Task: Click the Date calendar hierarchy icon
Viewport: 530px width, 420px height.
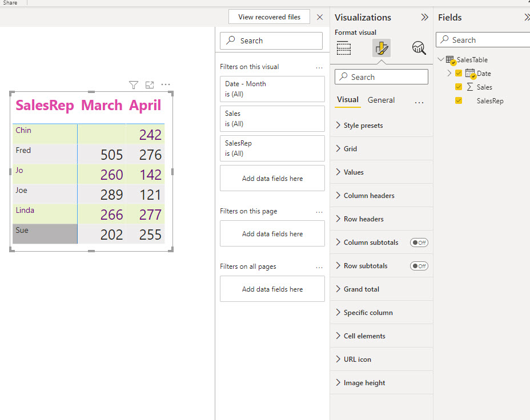Action: click(471, 73)
